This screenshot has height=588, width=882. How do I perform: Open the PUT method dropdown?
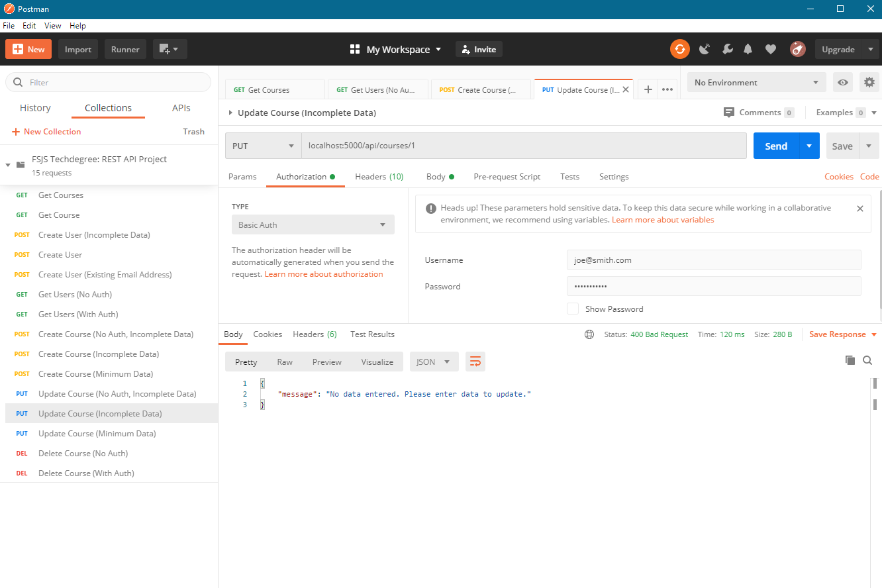click(262, 146)
